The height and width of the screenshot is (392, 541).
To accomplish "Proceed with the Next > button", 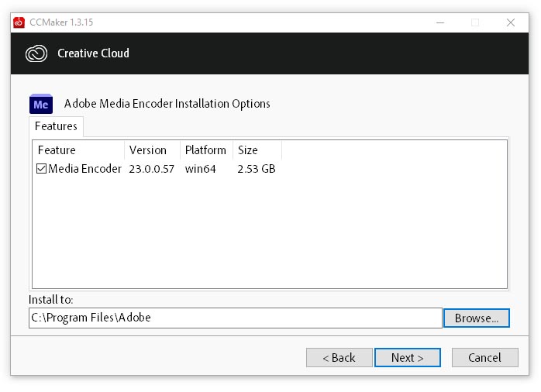I will pos(408,357).
